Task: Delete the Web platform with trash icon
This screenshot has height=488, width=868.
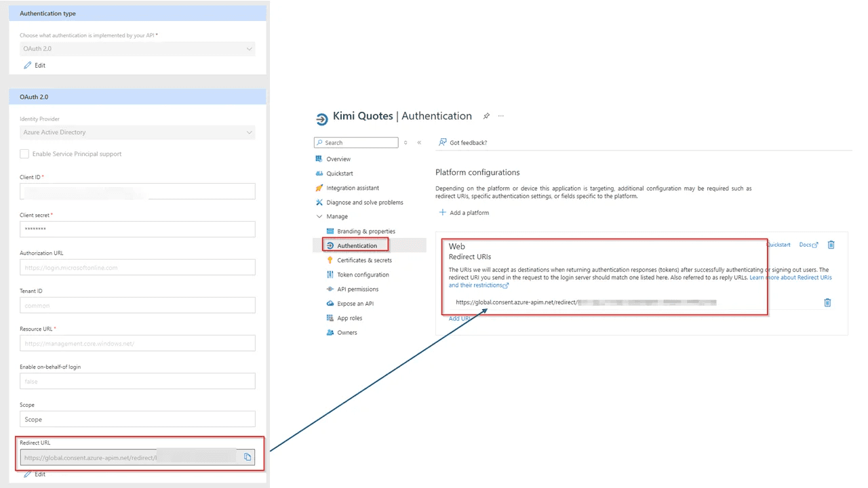Action: point(831,245)
